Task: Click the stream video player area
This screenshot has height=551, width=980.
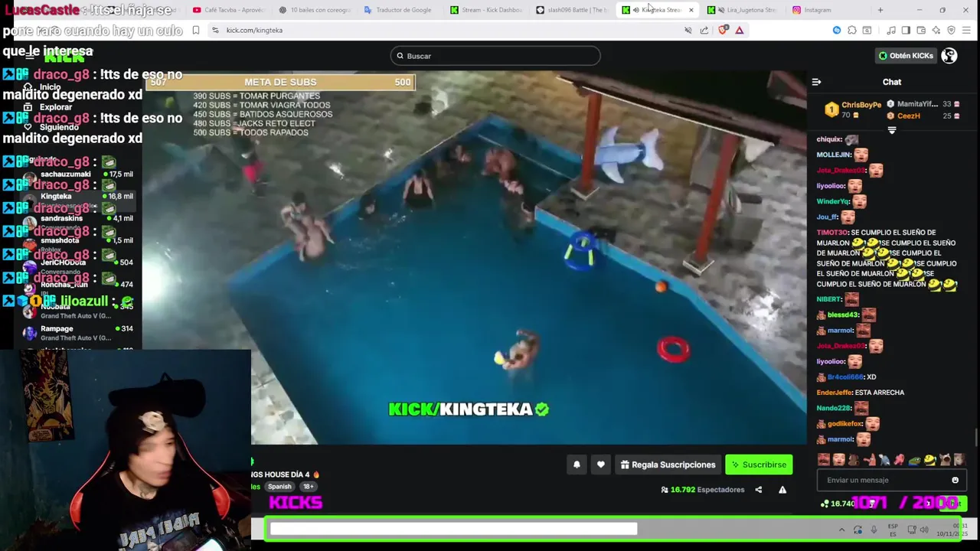Action: (475, 257)
